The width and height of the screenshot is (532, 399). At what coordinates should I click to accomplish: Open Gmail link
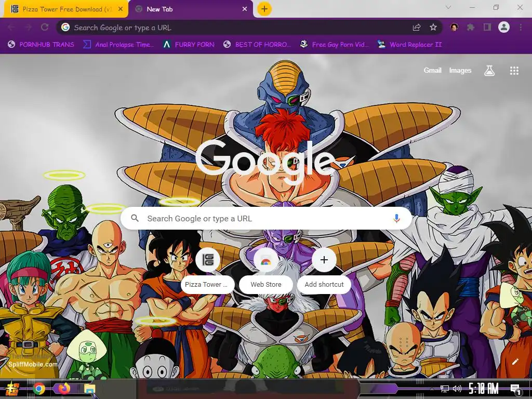tap(433, 71)
